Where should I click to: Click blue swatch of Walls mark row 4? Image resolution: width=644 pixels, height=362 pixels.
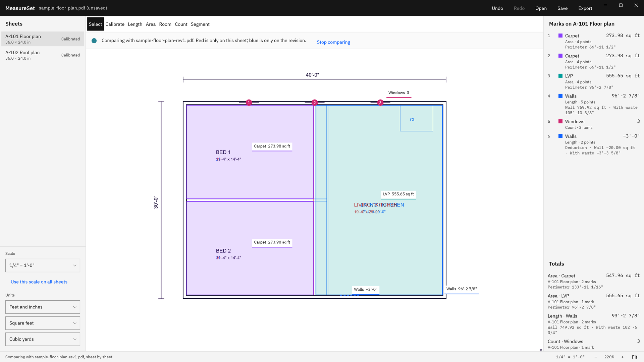click(560, 96)
